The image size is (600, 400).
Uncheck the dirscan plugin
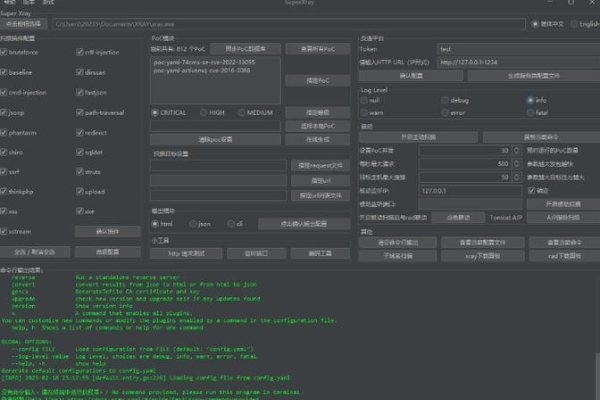coord(80,72)
